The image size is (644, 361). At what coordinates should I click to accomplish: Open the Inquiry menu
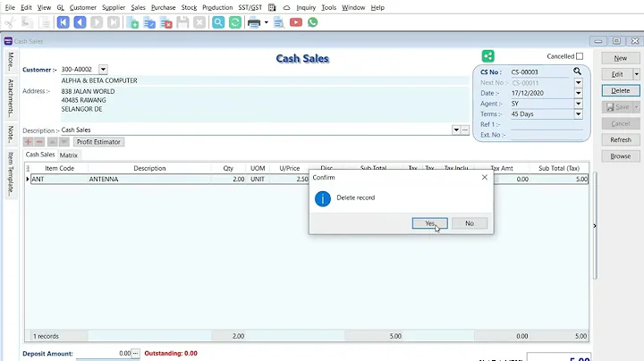[306, 7]
